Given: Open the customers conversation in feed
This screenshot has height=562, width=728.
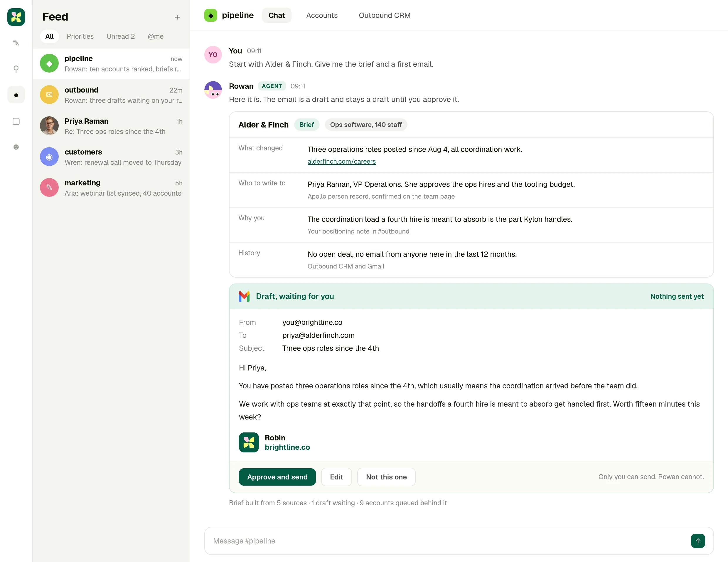Looking at the screenshot, I should tap(111, 157).
